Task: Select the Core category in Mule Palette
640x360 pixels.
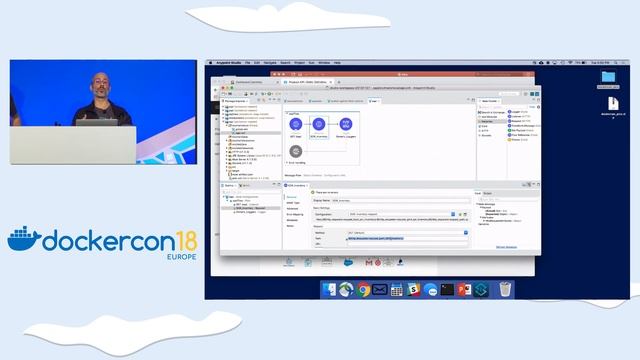Action: coord(484,126)
